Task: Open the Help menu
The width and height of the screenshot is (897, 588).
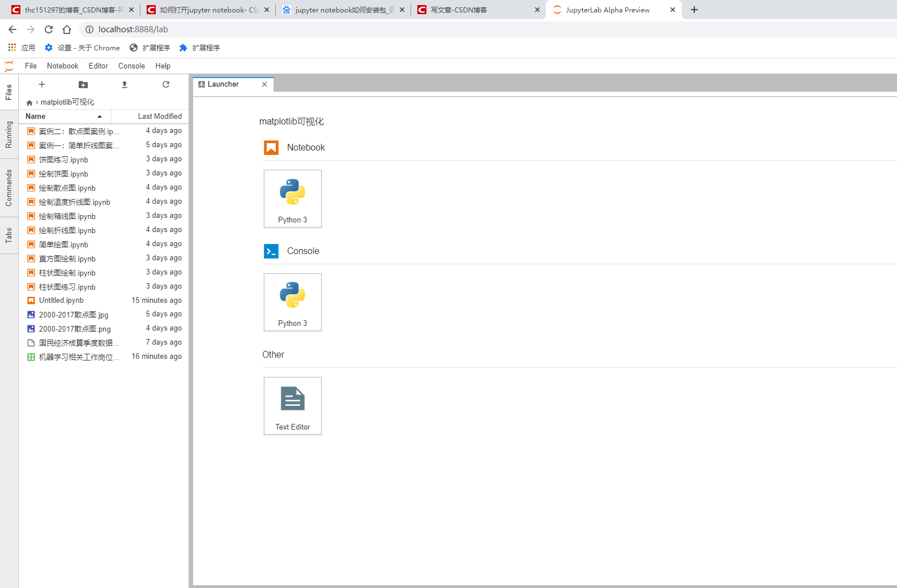Action: (163, 66)
